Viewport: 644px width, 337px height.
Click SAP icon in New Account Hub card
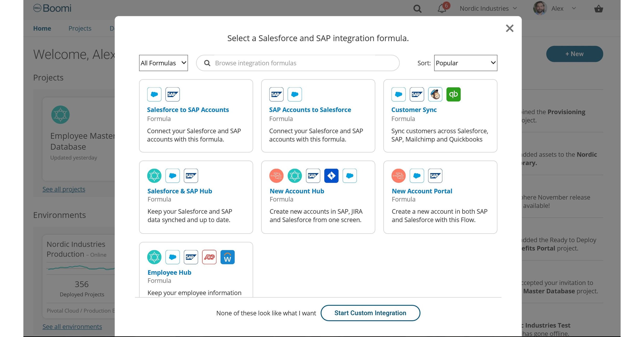tap(313, 176)
